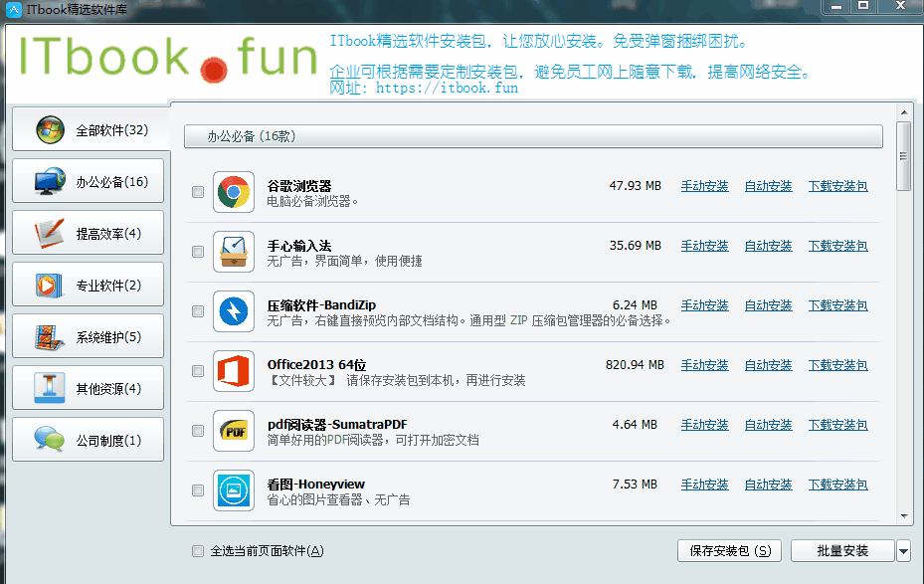The width and height of the screenshot is (924, 584).
Task: Click 手动安装 for Office2013 64位
Action: 705,365
